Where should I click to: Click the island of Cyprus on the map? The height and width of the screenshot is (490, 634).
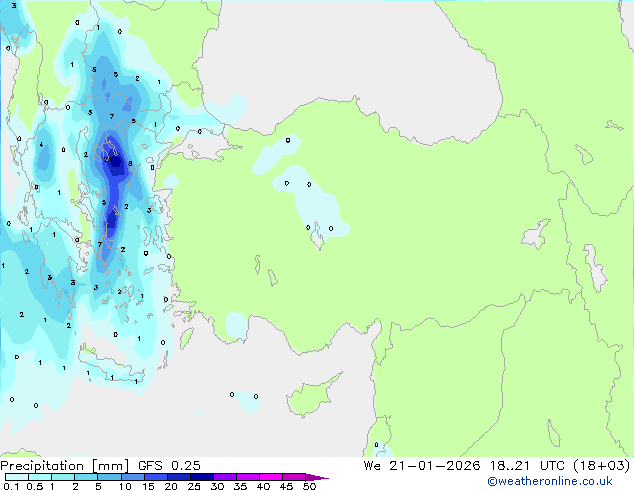pyautogui.click(x=311, y=396)
